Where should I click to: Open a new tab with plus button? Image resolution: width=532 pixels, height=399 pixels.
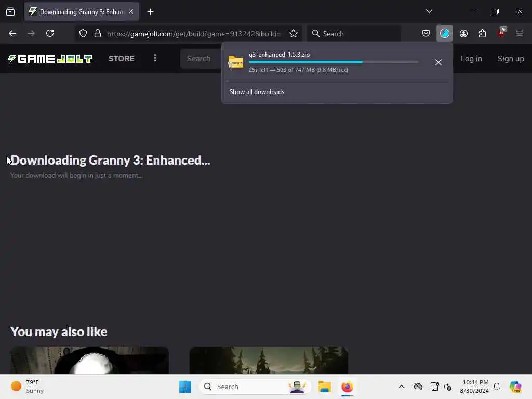pos(150,12)
